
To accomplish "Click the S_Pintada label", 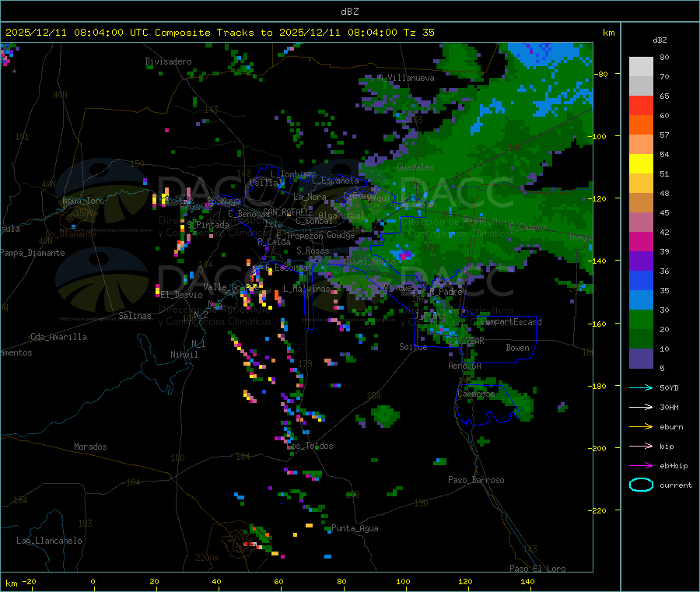I will click(208, 225).
